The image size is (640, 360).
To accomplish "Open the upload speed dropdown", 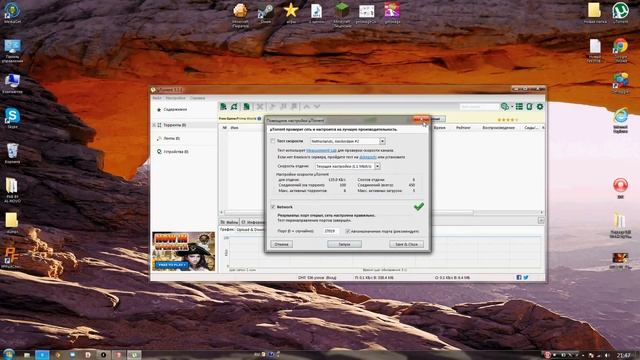I will point(378,166).
